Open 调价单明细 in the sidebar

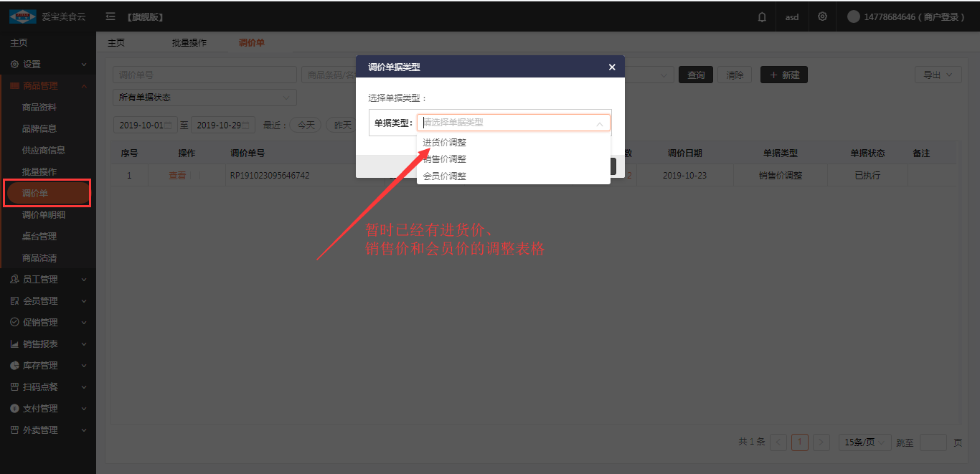pos(44,215)
